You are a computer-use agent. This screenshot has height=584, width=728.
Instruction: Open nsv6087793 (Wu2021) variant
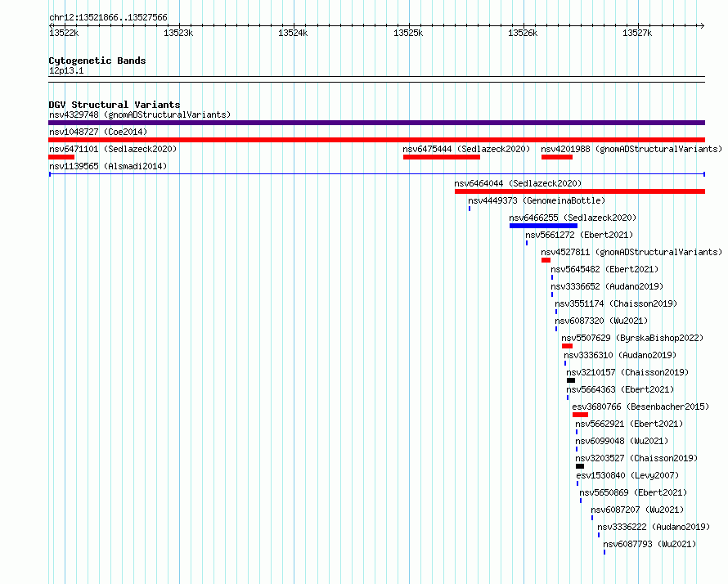click(x=649, y=544)
